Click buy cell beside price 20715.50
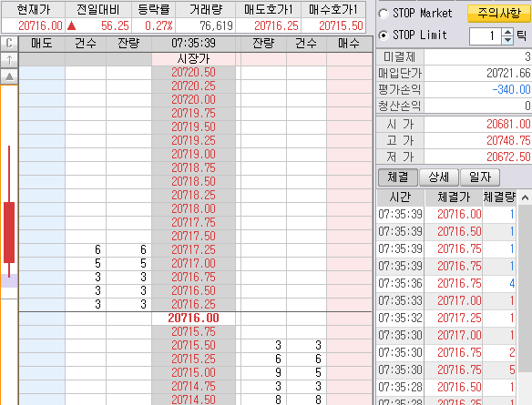532x405 pixels. [350, 346]
